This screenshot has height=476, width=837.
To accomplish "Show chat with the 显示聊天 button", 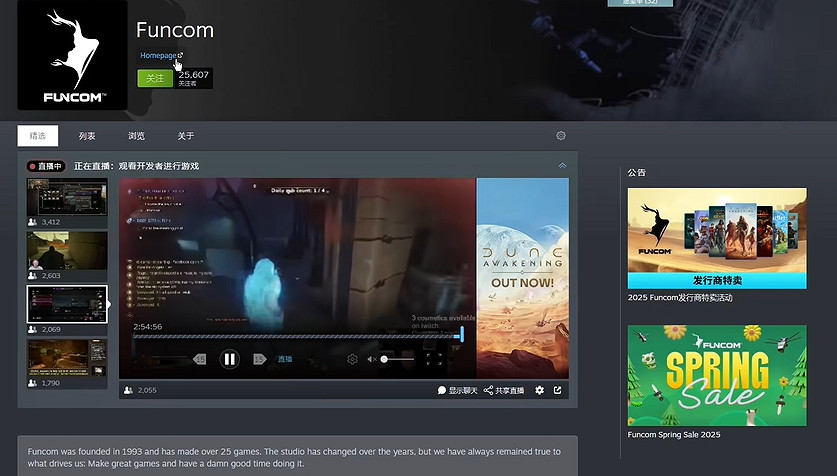I will [458, 390].
